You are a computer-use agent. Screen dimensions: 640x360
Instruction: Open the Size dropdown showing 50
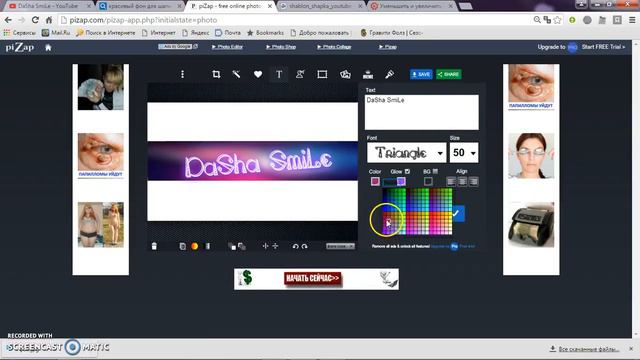[464, 153]
